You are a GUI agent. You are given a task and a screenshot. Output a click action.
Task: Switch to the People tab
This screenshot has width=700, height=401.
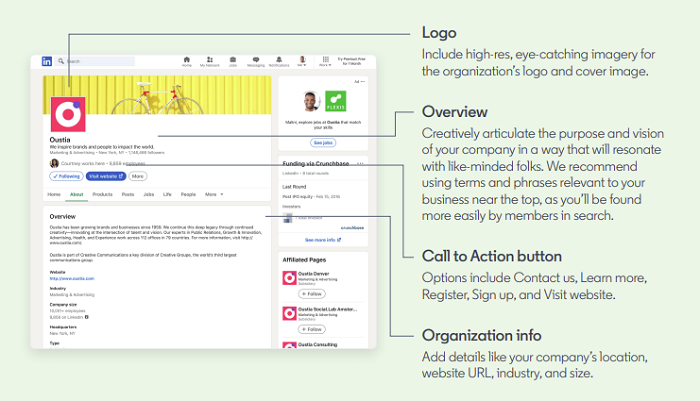189,194
